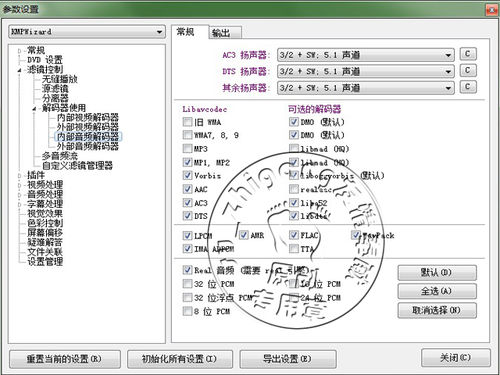Click the C button next to AC3 扬声器
Image resolution: width=500 pixels, height=375 pixels.
pos(468,54)
